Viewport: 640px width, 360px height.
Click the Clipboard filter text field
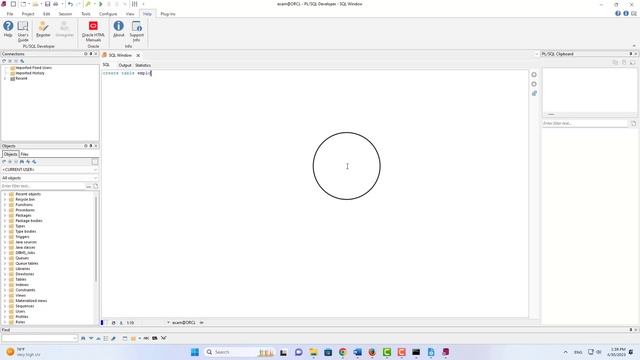[584, 123]
